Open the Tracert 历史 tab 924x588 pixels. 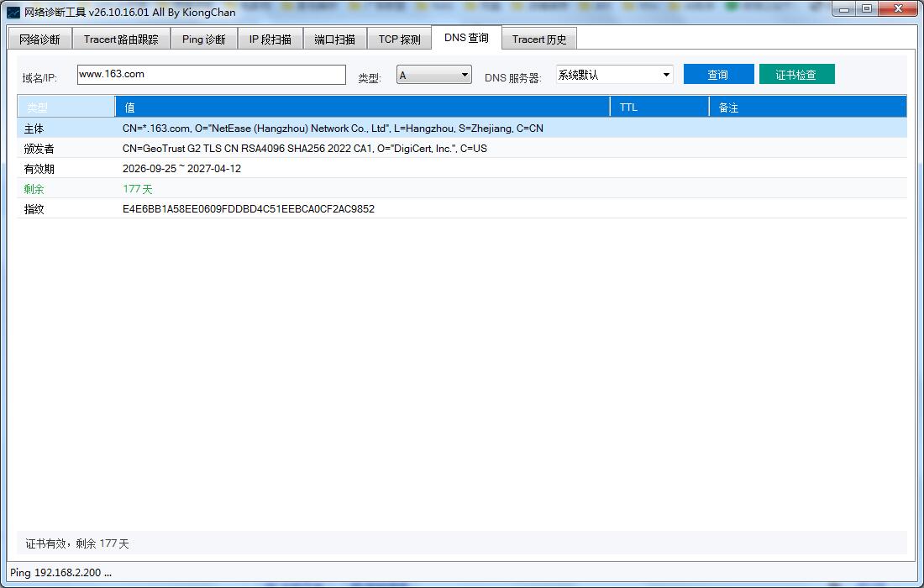point(539,39)
